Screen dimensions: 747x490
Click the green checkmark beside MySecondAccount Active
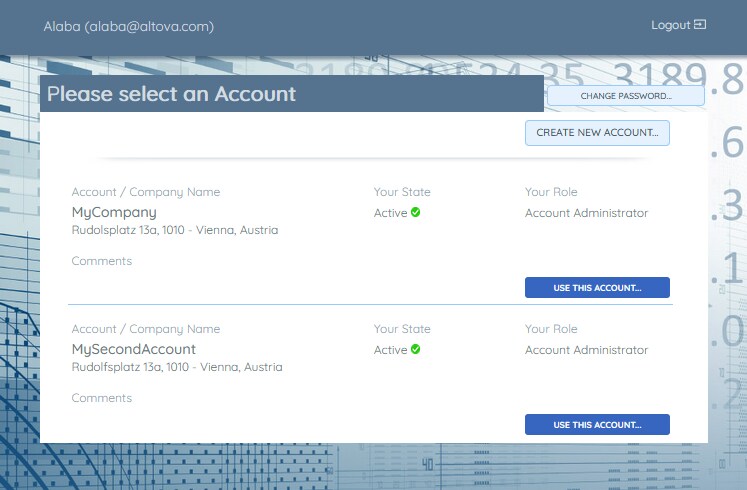[x=415, y=350]
